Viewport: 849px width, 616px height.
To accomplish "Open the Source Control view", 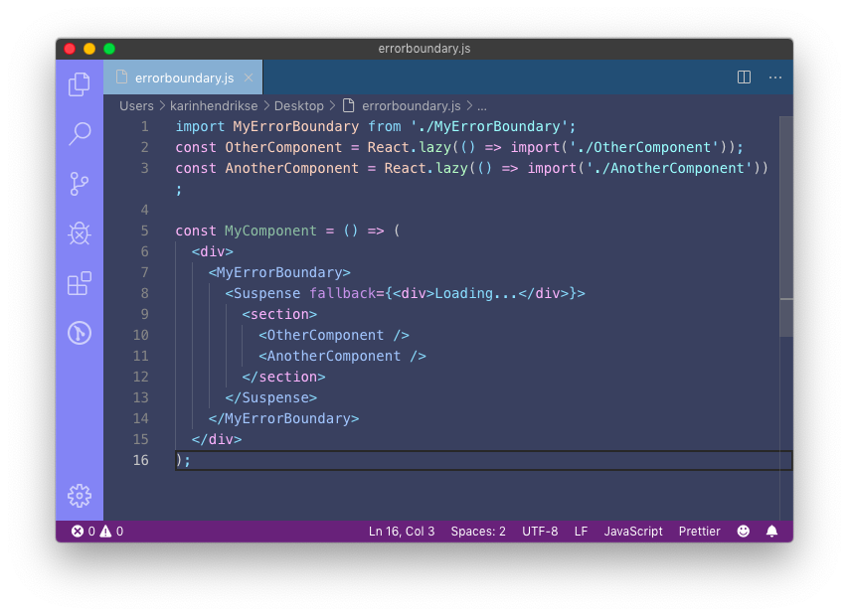I will (79, 184).
